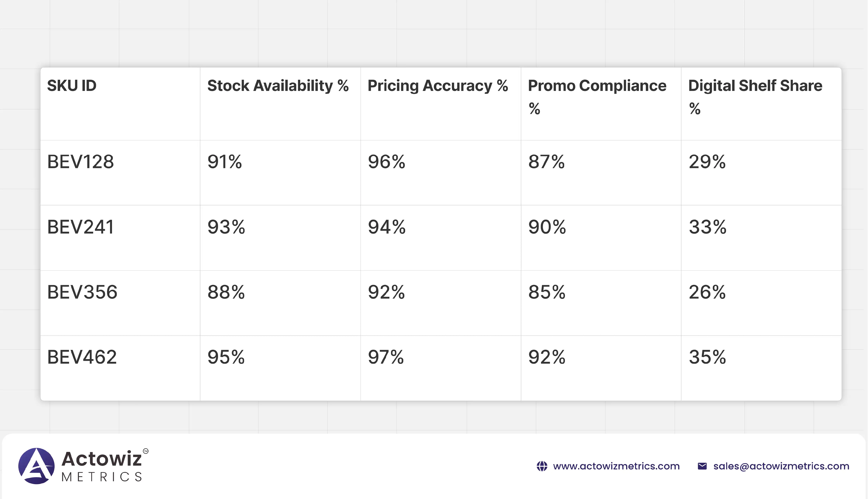This screenshot has height=499, width=868.
Task: Click the 90% promo compliance value
Action: [x=547, y=227]
